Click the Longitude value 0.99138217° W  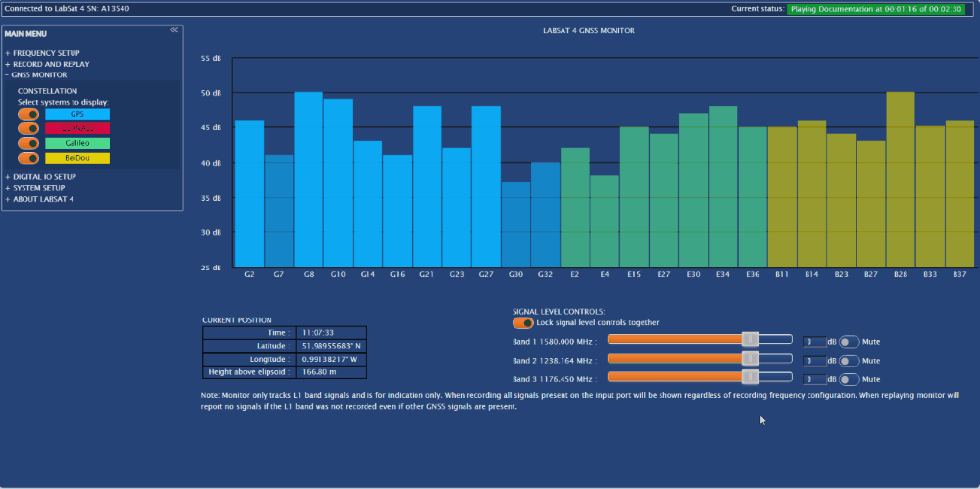coord(330,360)
